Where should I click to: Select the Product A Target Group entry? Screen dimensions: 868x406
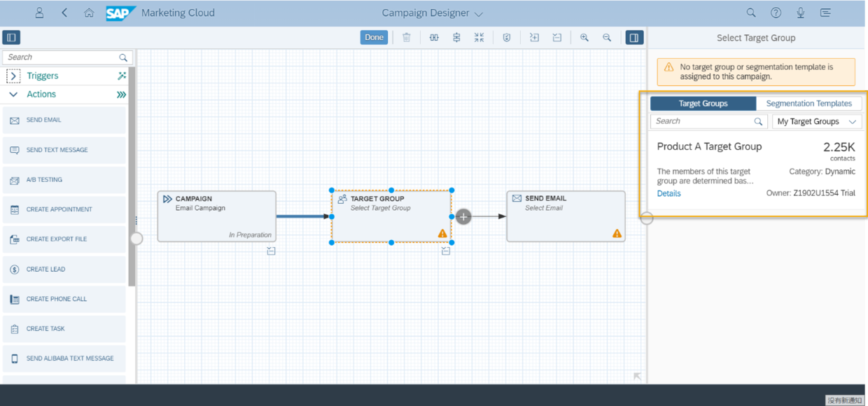(755, 169)
